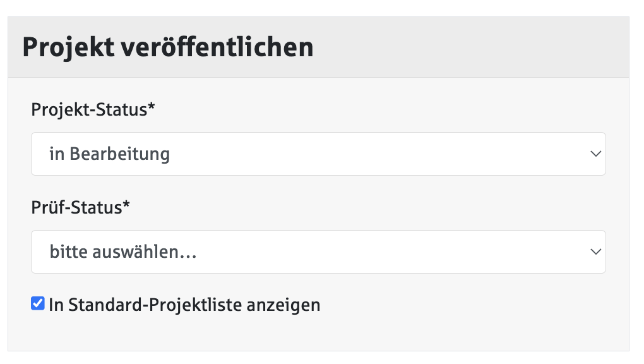
Task: Select the 'Projekt veröffentlichen' section header
Action: [x=167, y=46]
